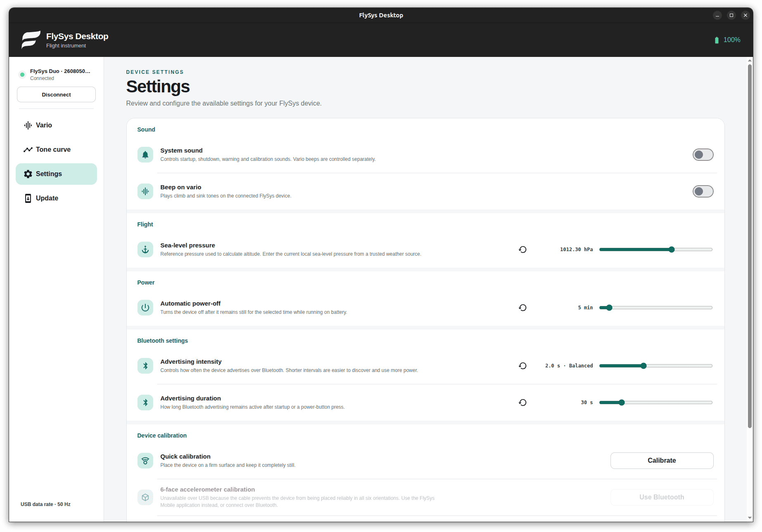Go to the Update page
The width and height of the screenshot is (762, 532).
[x=56, y=198]
